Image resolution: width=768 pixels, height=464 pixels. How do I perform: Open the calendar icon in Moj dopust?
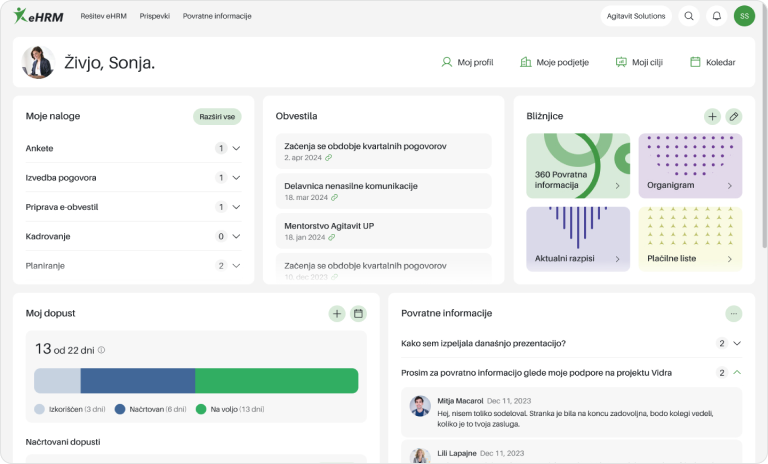point(358,313)
